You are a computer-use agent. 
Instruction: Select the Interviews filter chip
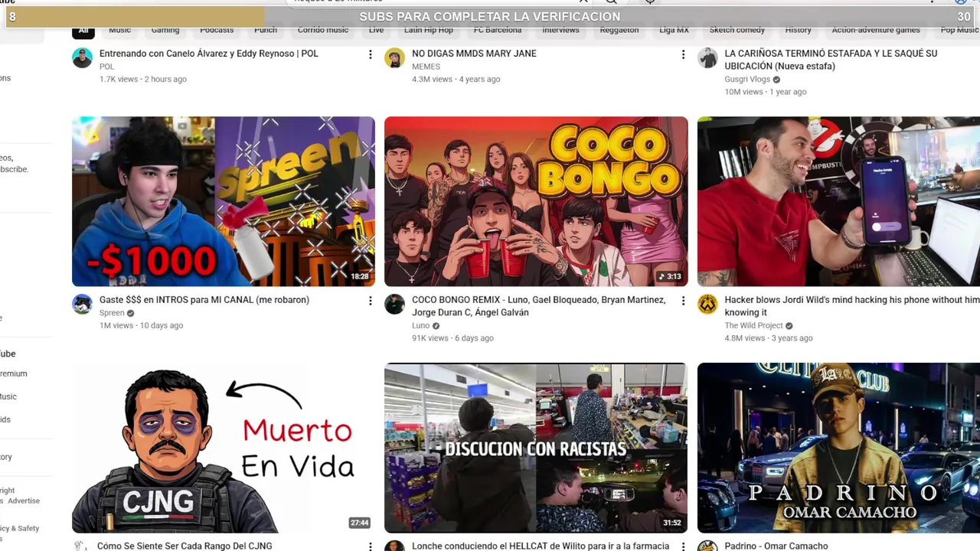pyautogui.click(x=560, y=31)
